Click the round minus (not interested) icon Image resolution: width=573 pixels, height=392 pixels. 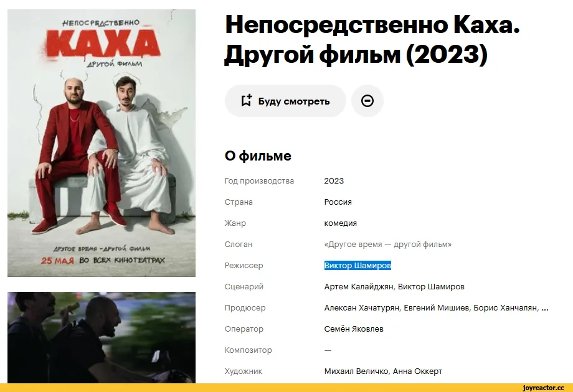pyautogui.click(x=367, y=101)
